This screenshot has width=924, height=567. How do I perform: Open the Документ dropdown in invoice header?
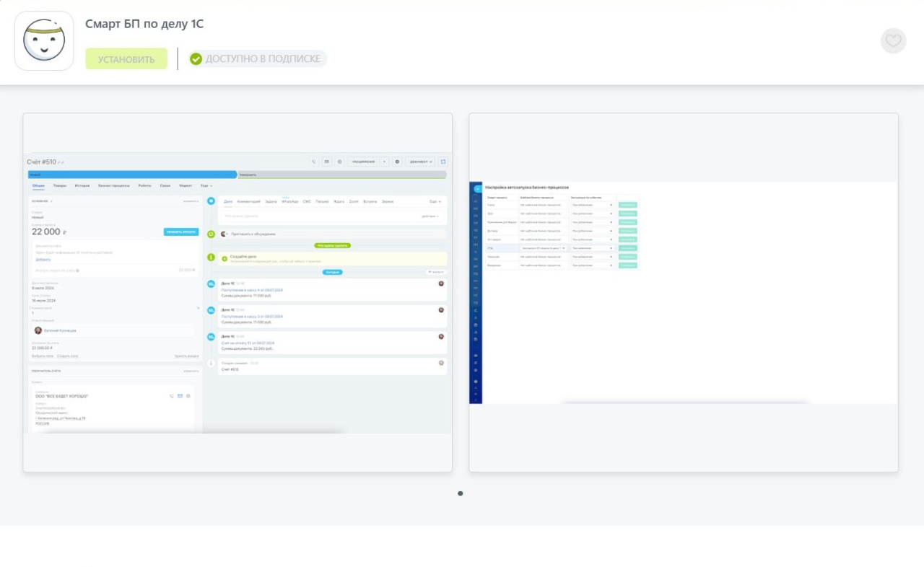[422, 162]
